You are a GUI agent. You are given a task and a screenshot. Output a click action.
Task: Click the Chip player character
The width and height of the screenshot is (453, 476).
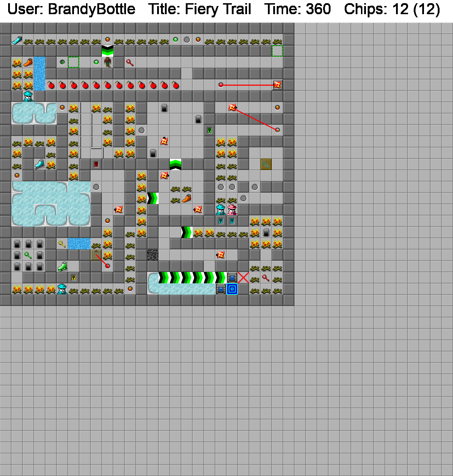[108, 62]
